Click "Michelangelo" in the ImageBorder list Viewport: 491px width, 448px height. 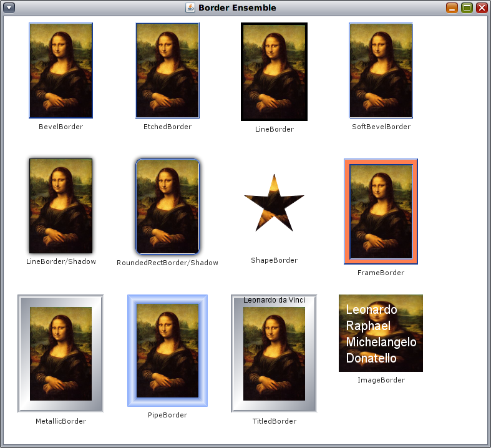pos(381,342)
